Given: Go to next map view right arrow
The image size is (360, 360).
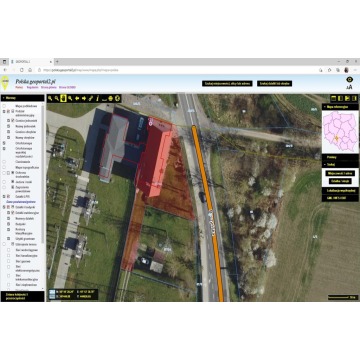Looking at the screenshot, I should [84, 98].
